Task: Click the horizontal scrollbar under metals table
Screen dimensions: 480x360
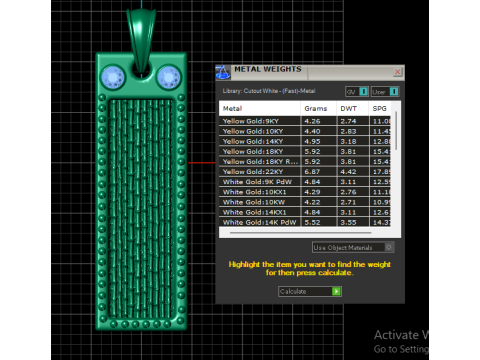Action: tap(300, 233)
